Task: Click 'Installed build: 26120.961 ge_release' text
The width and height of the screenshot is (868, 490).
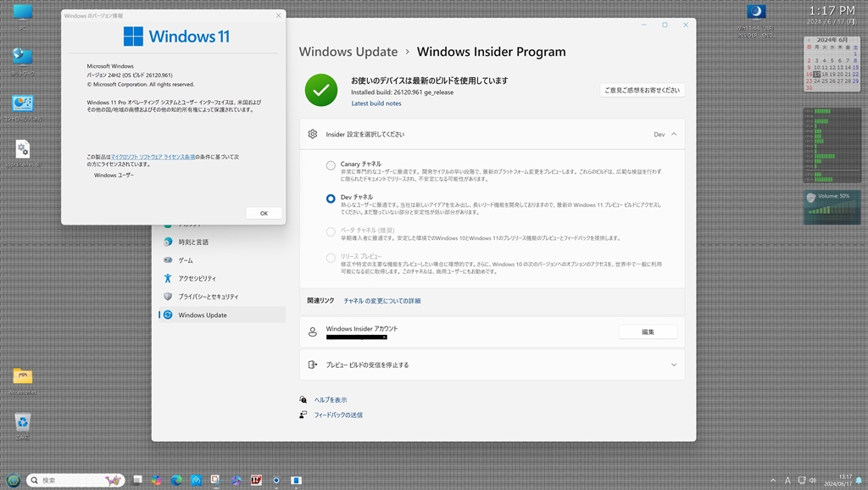Action: [402, 92]
